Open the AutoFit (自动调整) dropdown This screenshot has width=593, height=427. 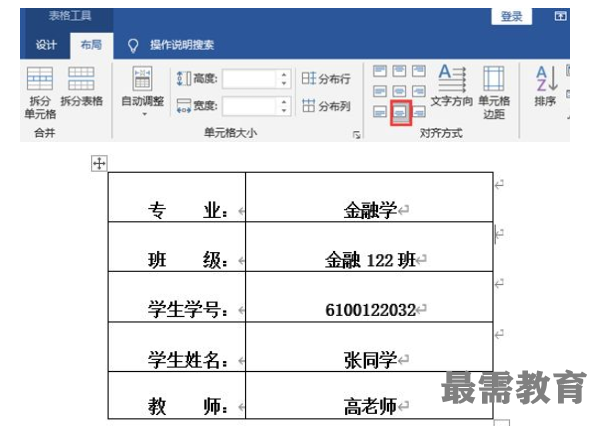(x=143, y=92)
